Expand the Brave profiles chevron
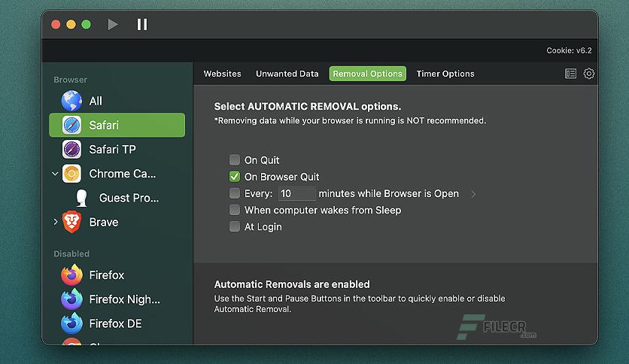 (56, 222)
